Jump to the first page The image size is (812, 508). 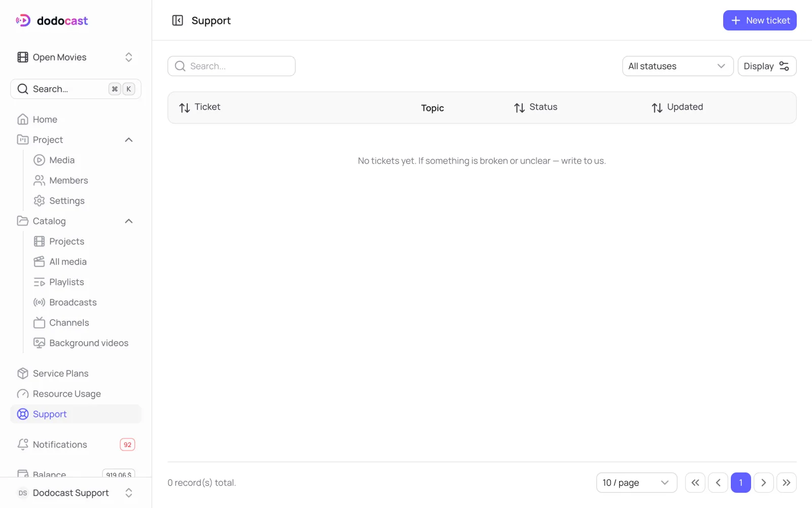(x=695, y=483)
